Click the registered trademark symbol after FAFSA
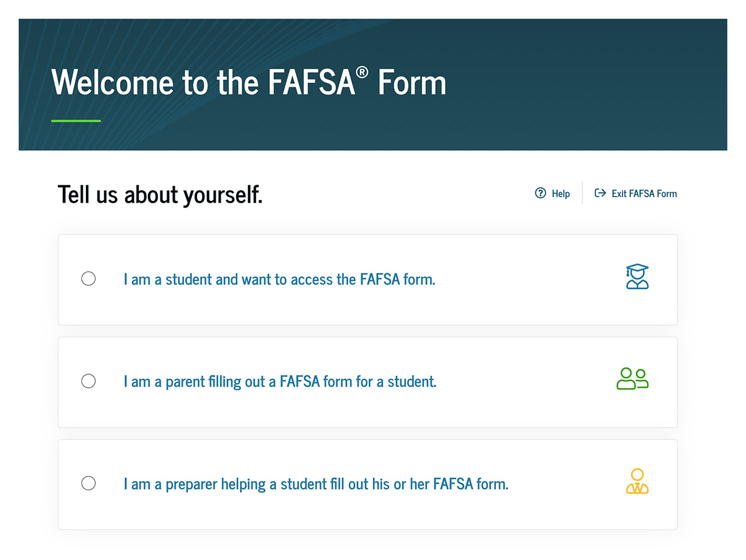 [362, 72]
